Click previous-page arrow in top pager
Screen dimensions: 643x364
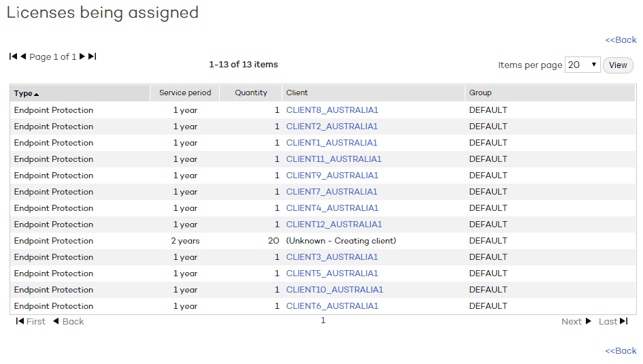pyautogui.click(x=23, y=56)
